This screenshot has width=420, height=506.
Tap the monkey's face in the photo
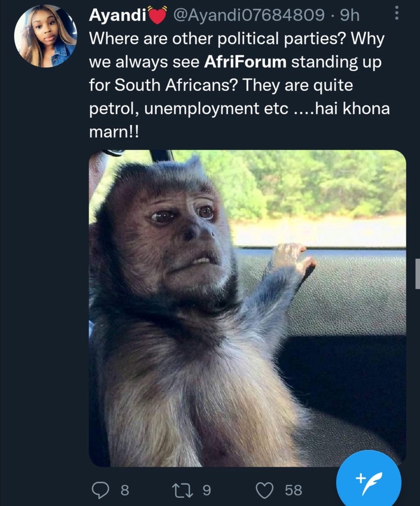tap(182, 231)
